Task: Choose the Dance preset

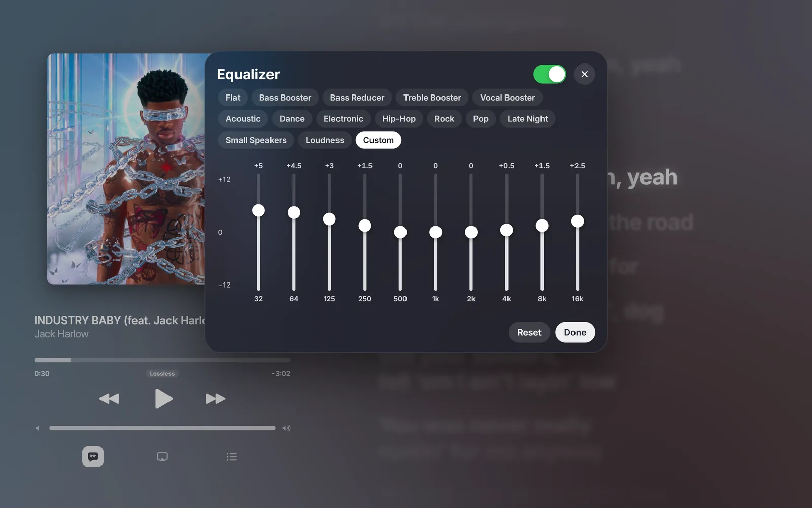Action: tap(292, 119)
